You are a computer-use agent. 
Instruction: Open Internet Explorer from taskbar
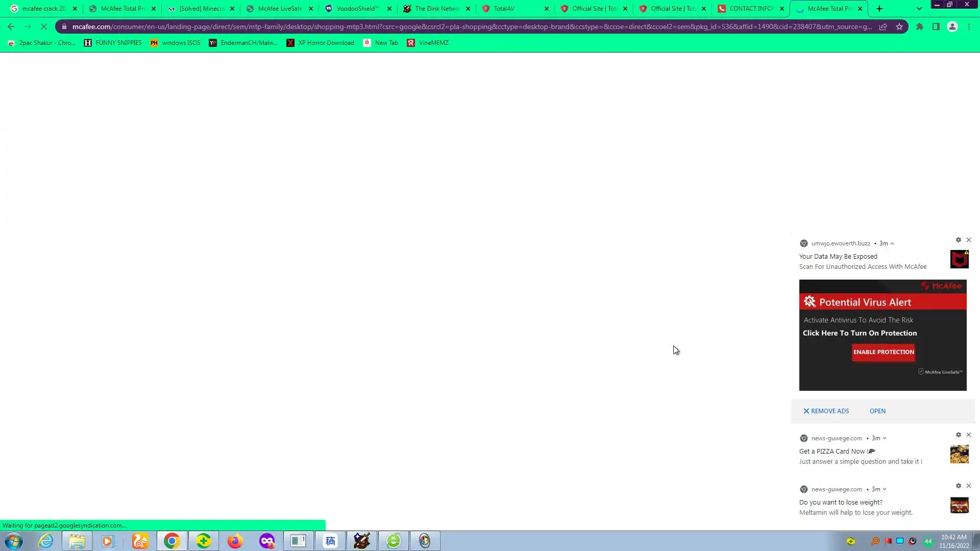pos(45,541)
